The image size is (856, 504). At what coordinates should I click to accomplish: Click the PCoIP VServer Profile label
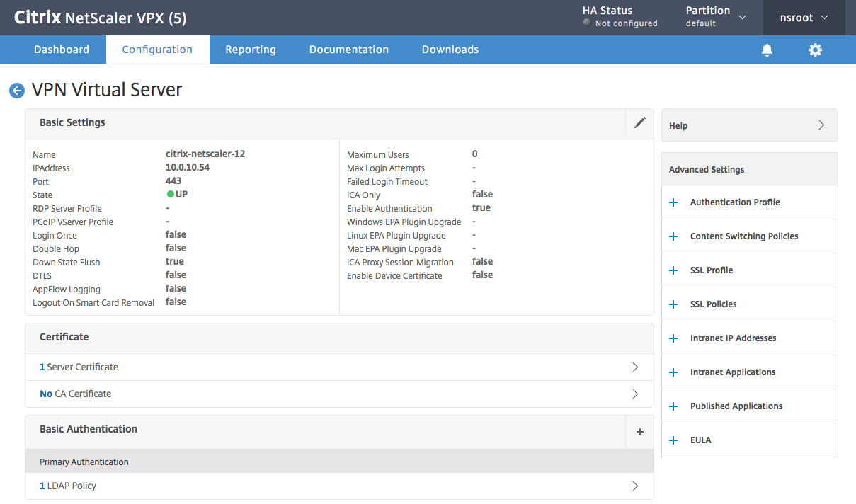point(73,222)
